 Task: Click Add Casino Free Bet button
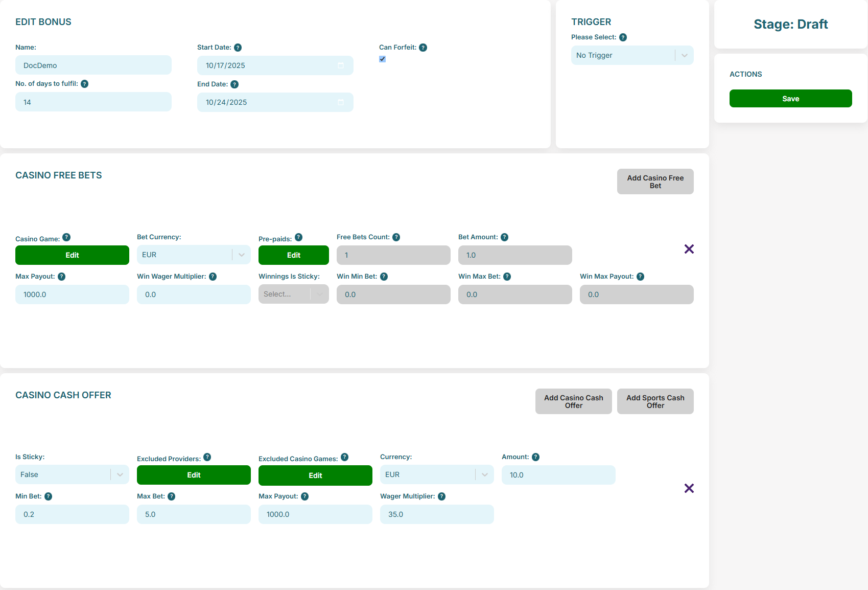[655, 181]
